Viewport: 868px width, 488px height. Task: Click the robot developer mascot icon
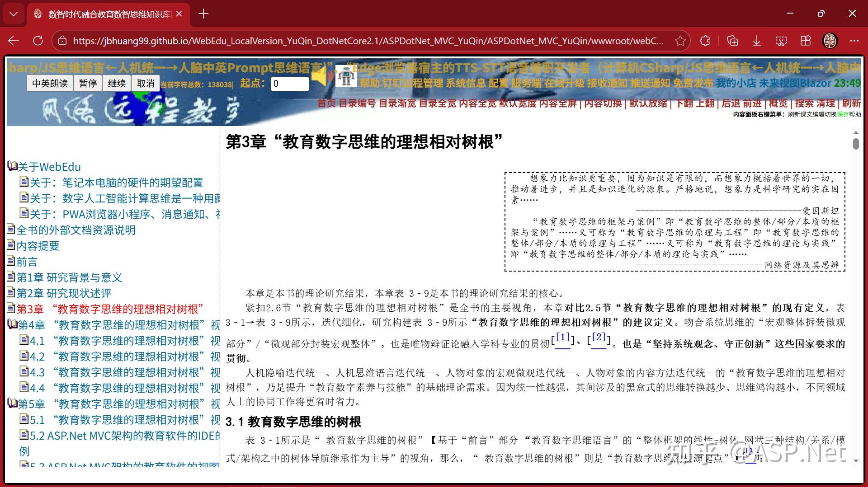(346, 76)
